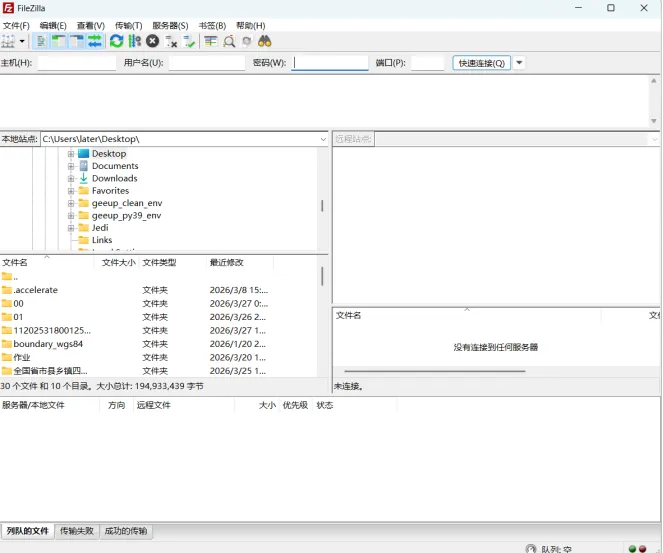
Task: Sort by 文件类型 column header
Action: click(x=173, y=263)
